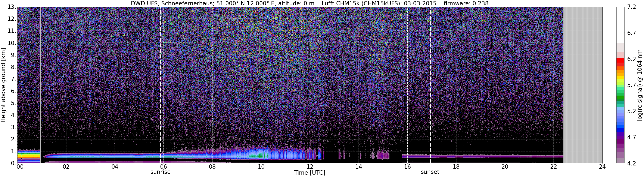The image size is (644, 177).
Task: Click the dashed sunrise marker line
Action: tap(161, 85)
